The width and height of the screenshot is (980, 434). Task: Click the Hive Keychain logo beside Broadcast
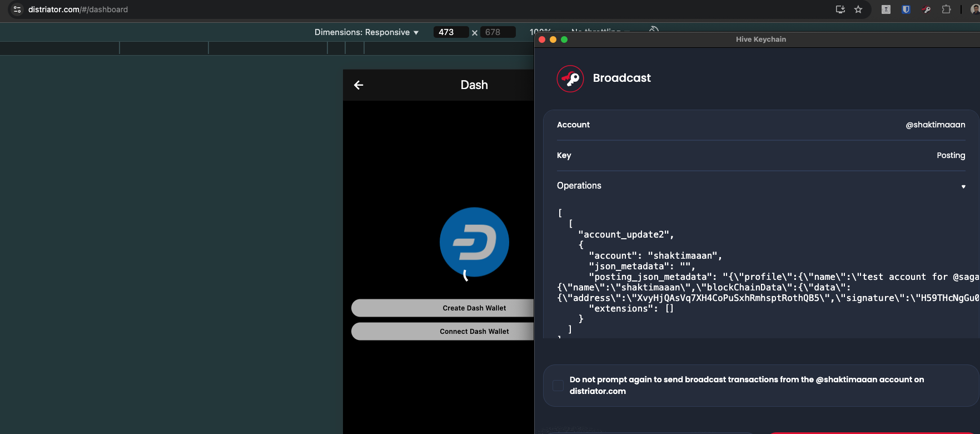tap(570, 78)
